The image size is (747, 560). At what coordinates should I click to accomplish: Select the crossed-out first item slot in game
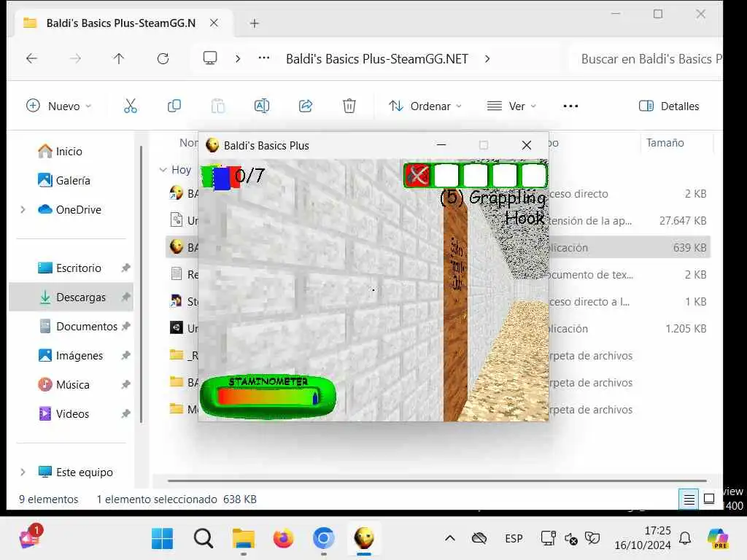point(417,175)
